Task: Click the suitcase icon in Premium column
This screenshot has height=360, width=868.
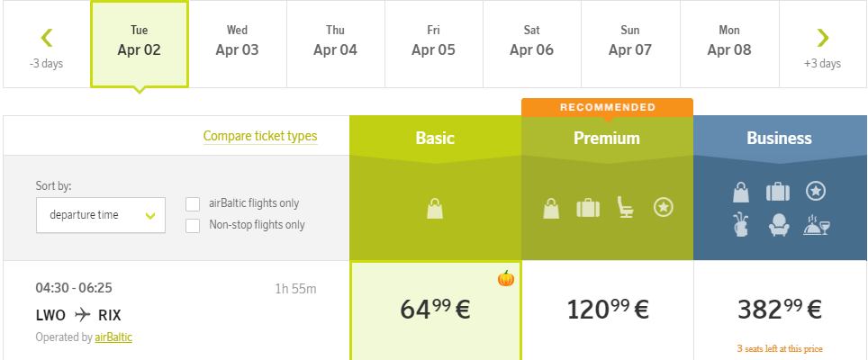Action: coord(588,209)
